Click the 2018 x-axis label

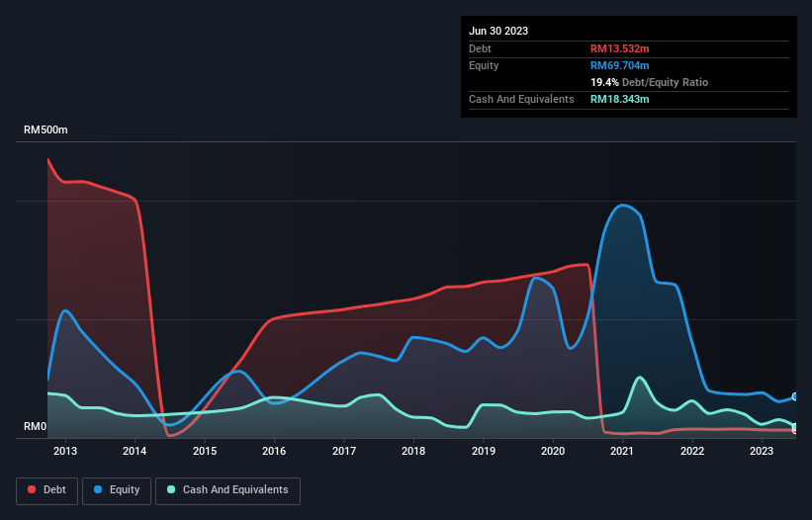tap(413, 451)
